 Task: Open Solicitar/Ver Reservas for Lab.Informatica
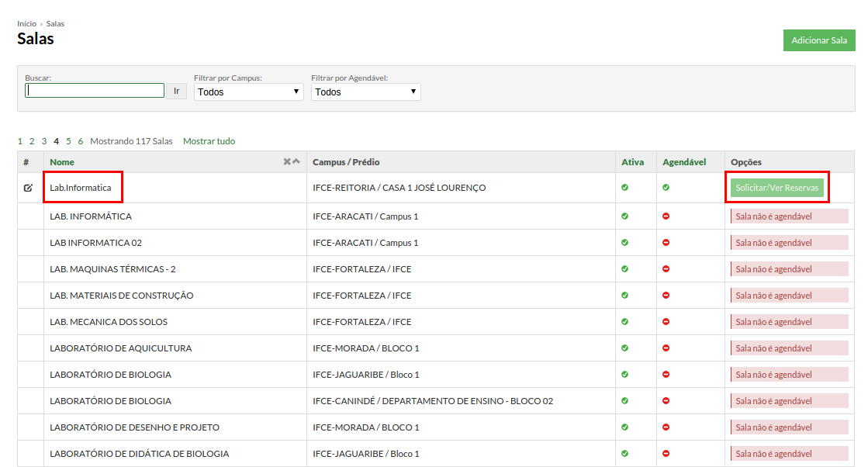[776, 188]
